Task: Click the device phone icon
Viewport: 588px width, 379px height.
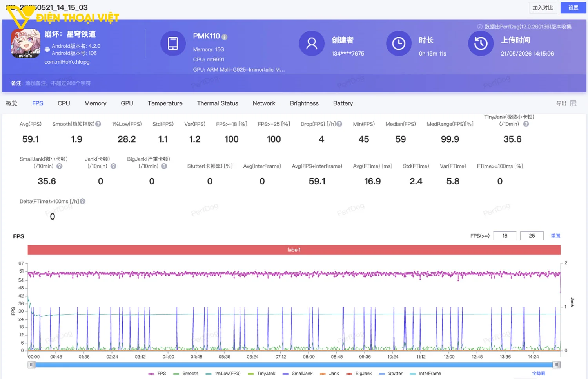Action: click(x=173, y=43)
